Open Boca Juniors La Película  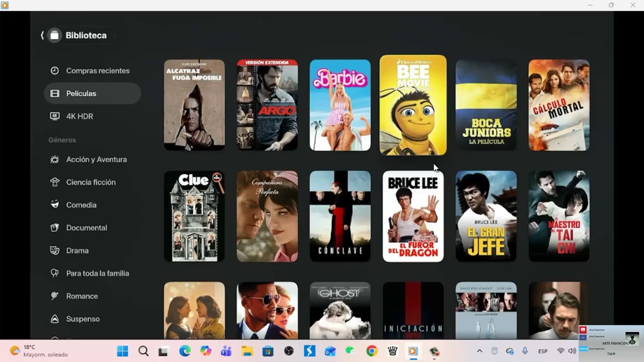(486, 105)
